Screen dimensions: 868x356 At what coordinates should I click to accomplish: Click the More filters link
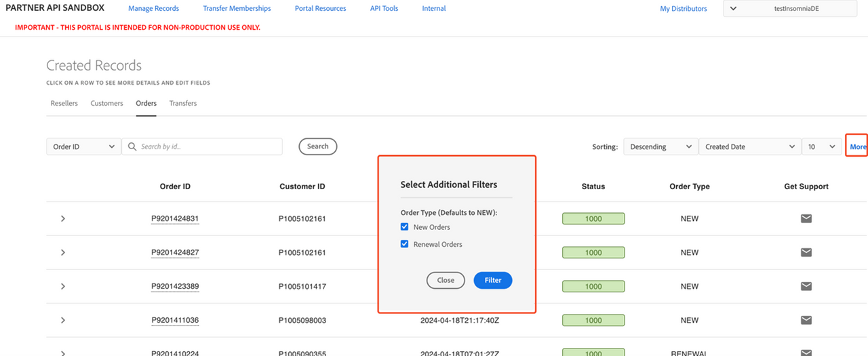point(858,146)
